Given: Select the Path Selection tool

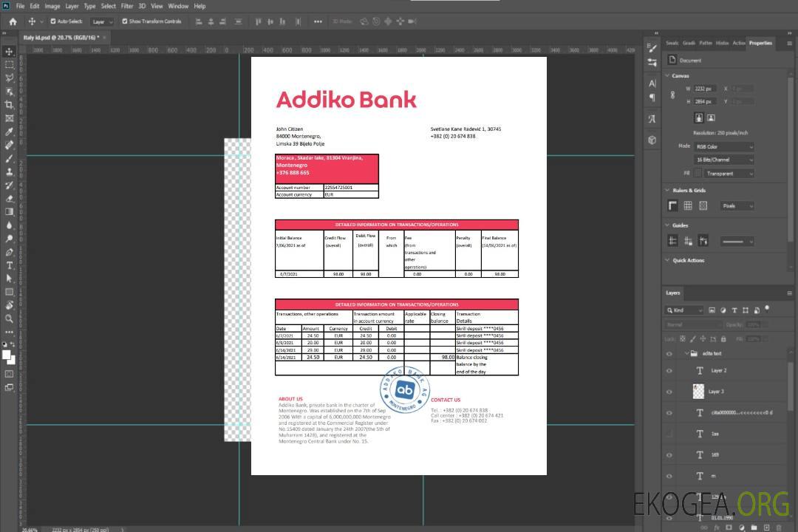Looking at the screenshot, I should tap(9, 279).
